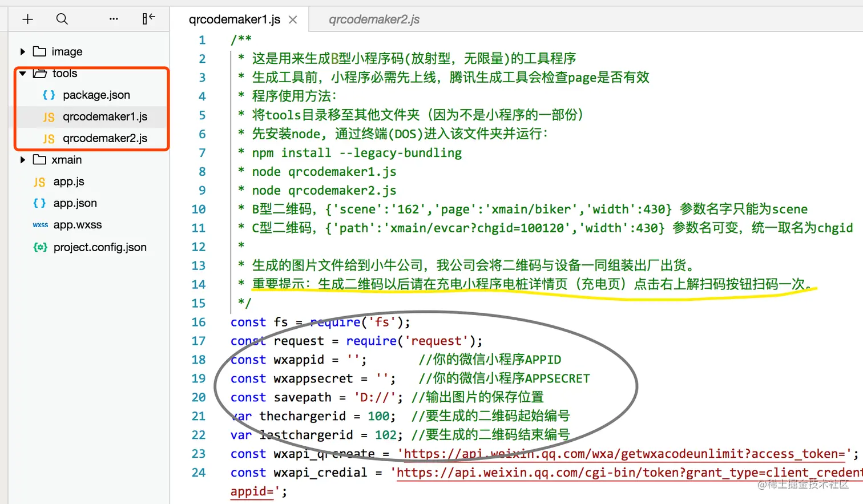Click the plus icon to add file
Viewport: 863px width, 504px height.
(x=27, y=19)
